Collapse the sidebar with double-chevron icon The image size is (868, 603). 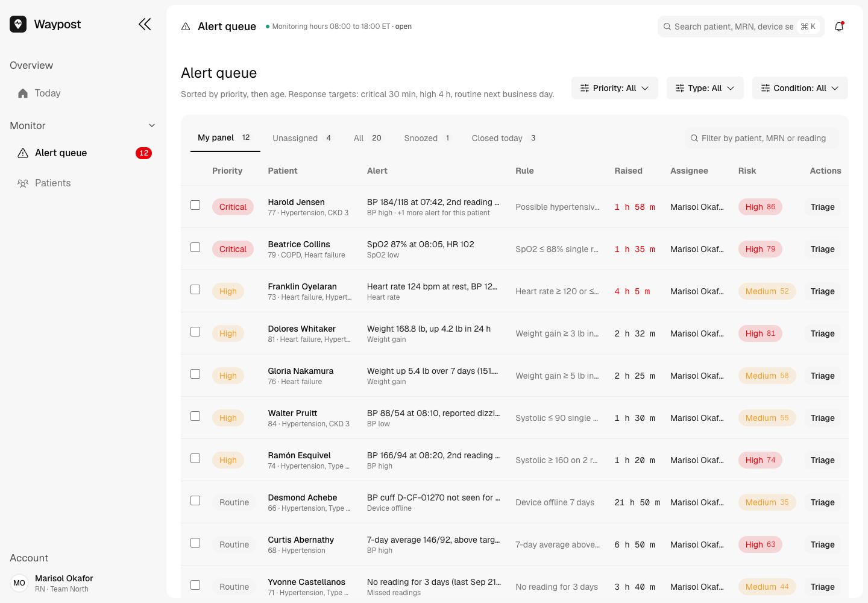pos(145,24)
